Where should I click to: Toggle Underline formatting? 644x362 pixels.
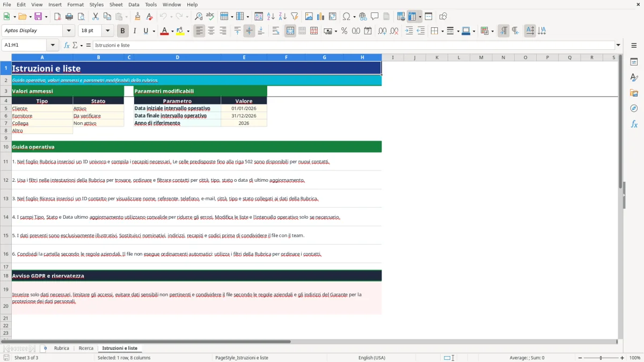(x=145, y=31)
